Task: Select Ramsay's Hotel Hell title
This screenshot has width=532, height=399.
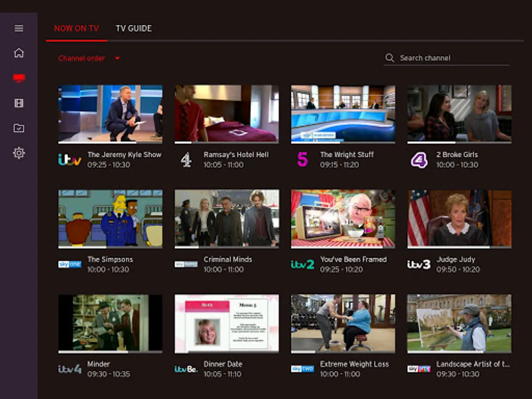Action: pos(236,155)
